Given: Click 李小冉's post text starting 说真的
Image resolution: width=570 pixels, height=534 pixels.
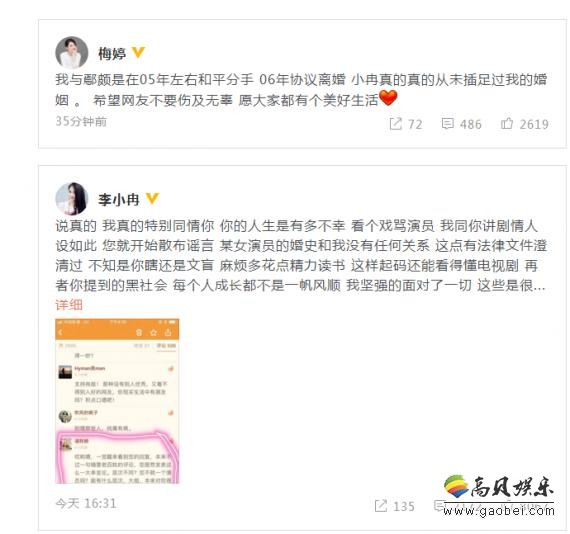Looking at the screenshot, I should 301,256.
